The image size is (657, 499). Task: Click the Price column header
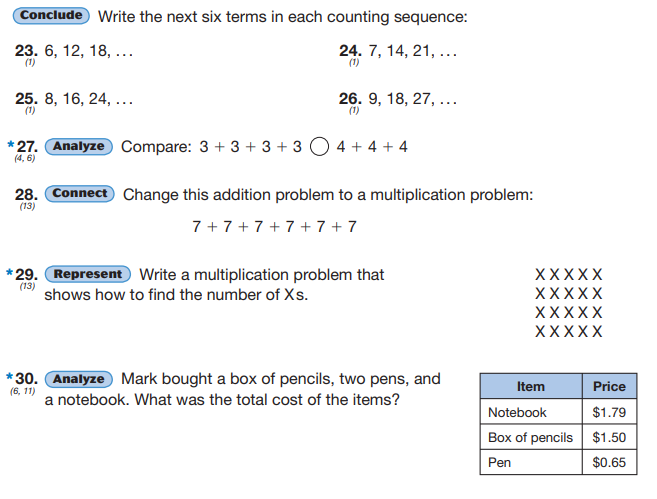(609, 386)
